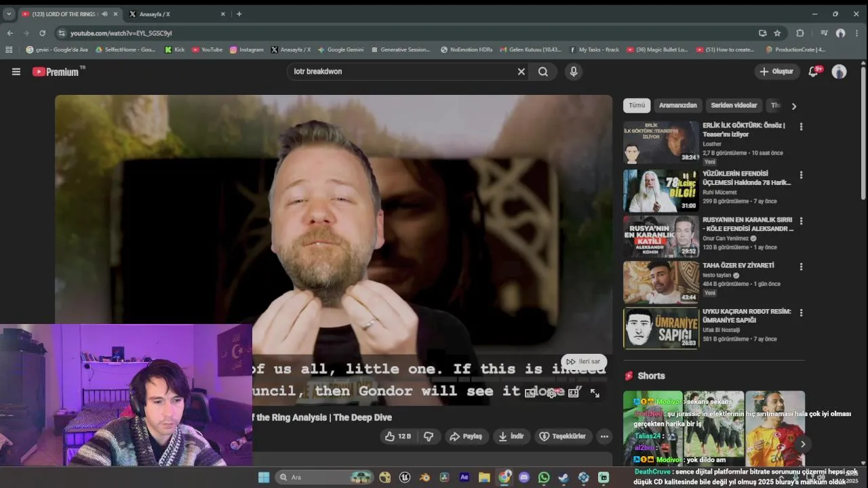Open Steam from taskbar
The width and height of the screenshot is (868, 488).
(564, 477)
